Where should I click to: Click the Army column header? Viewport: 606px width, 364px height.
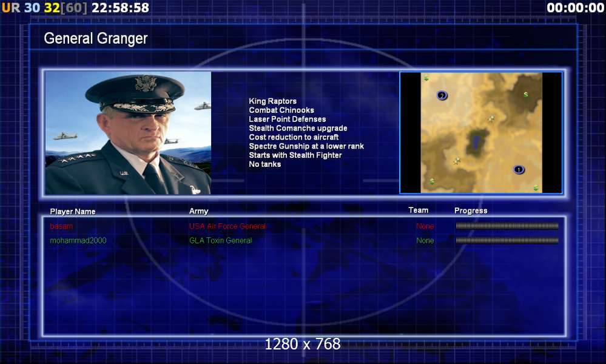[x=198, y=211]
